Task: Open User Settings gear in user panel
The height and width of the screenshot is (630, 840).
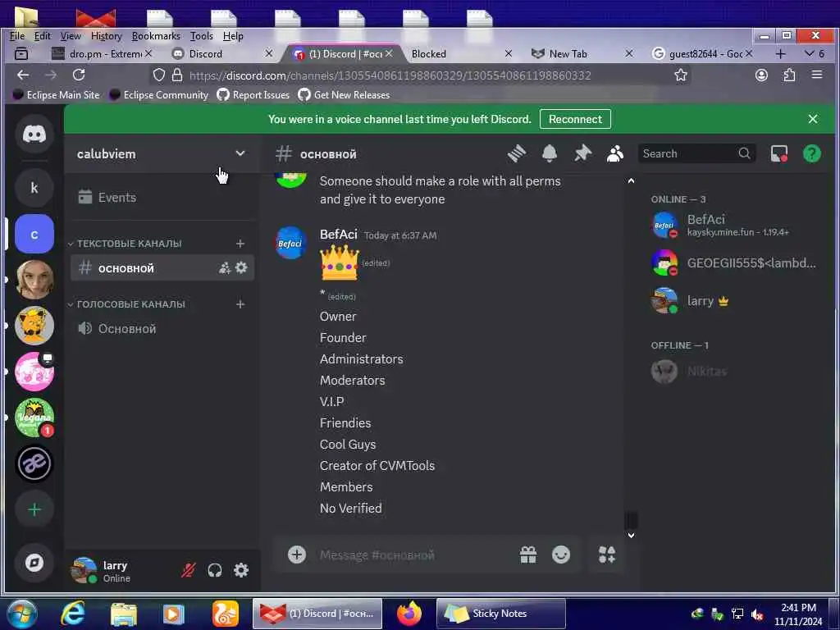Action: coord(242,570)
